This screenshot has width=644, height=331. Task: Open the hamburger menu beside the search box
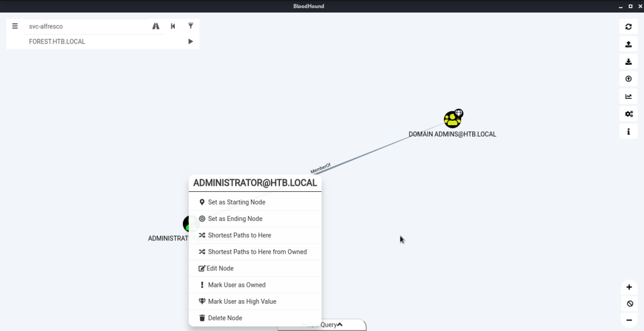pyautogui.click(x=15, y=26)
